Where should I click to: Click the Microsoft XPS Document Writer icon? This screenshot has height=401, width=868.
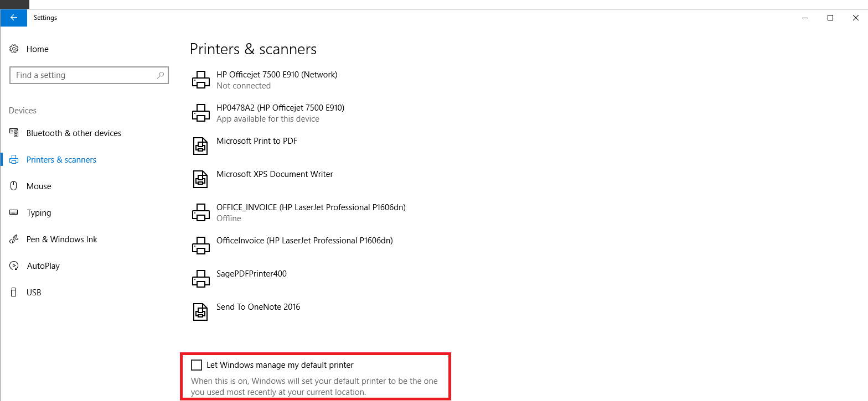coord(200,179)
